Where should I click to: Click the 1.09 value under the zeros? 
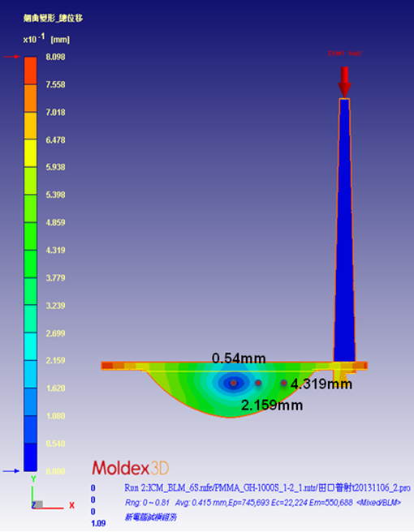pos(98,524)
